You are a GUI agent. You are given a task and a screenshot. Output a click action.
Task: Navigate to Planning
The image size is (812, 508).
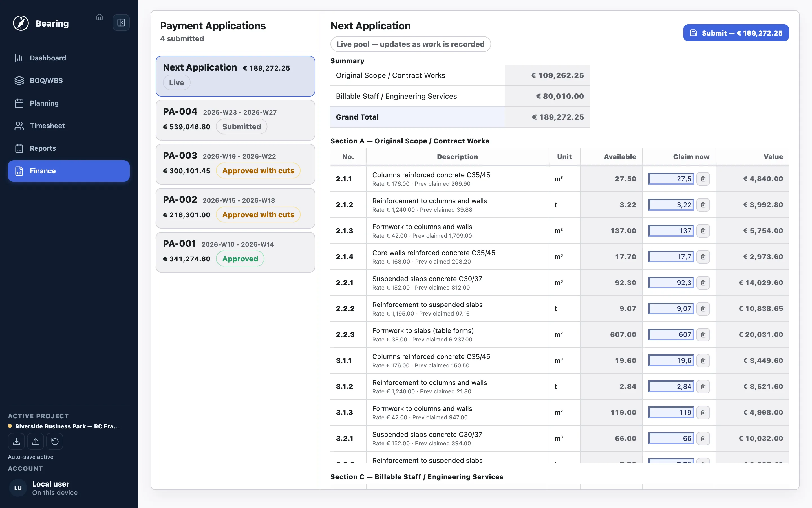click(x=69, y=103)
